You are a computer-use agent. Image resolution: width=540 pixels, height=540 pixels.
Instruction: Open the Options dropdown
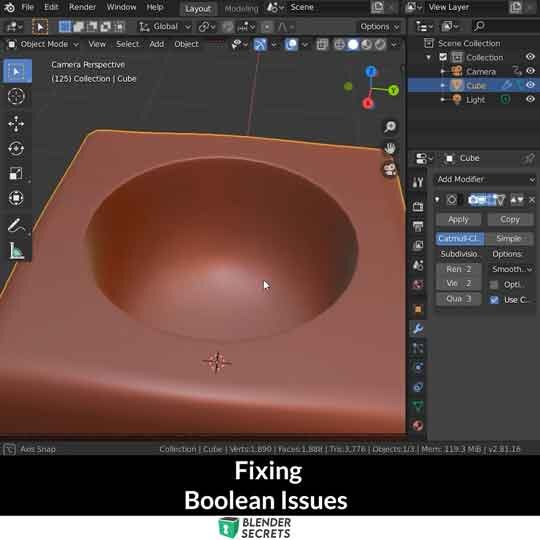380,27
